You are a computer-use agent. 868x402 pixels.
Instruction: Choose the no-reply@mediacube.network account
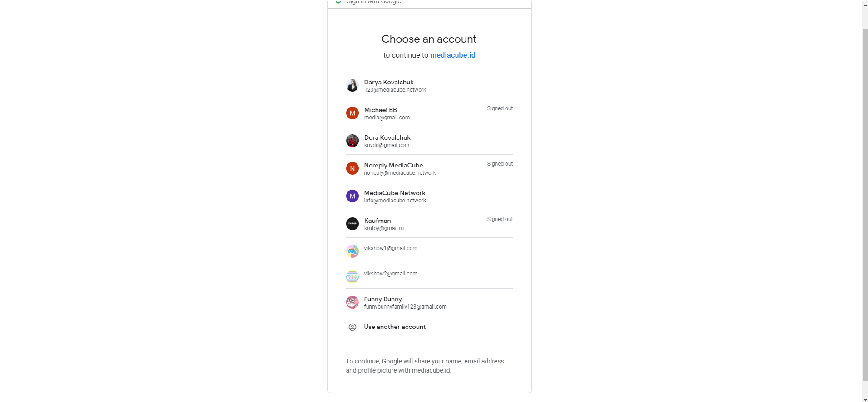click(429, 169)
